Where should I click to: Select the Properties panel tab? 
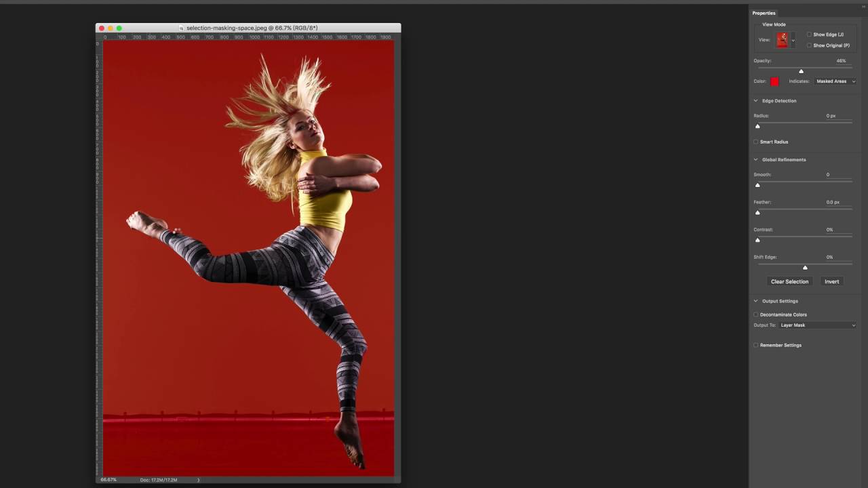764,13
